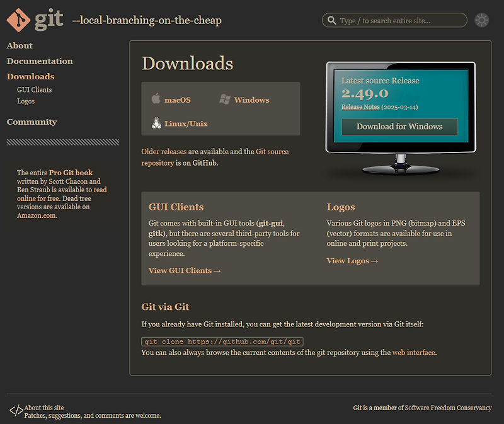Select the Linux penguin icon
504x424 pixels.
tap(156, 123)
